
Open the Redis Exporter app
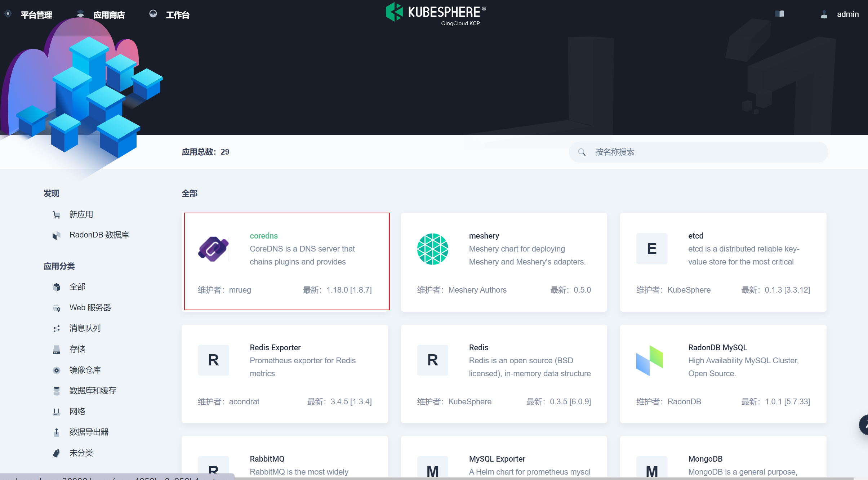click(x=285, y=374)
